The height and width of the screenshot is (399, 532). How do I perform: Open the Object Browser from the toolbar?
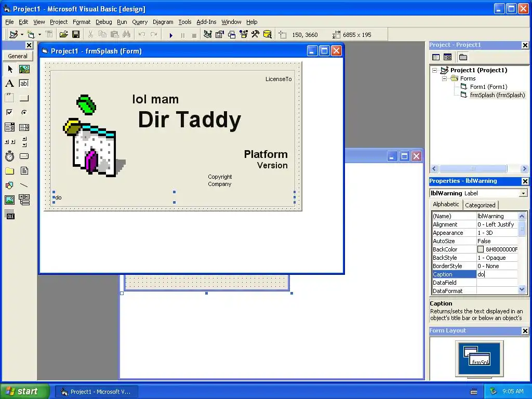(244, 35)
